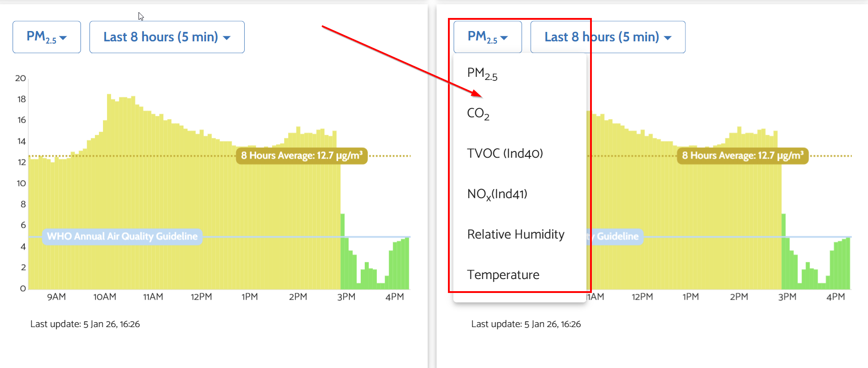
Task: Switch to Relative Humidity measurement
Action: point(515,235)
